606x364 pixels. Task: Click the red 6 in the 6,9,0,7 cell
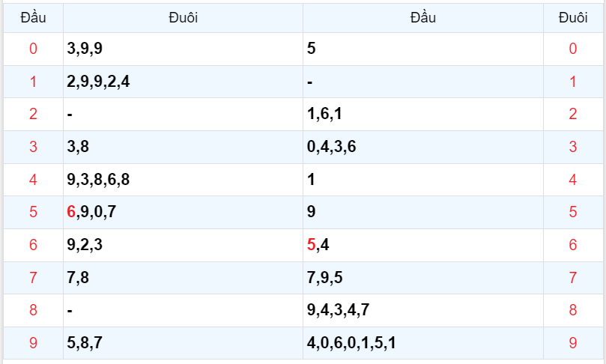[71, 212]
